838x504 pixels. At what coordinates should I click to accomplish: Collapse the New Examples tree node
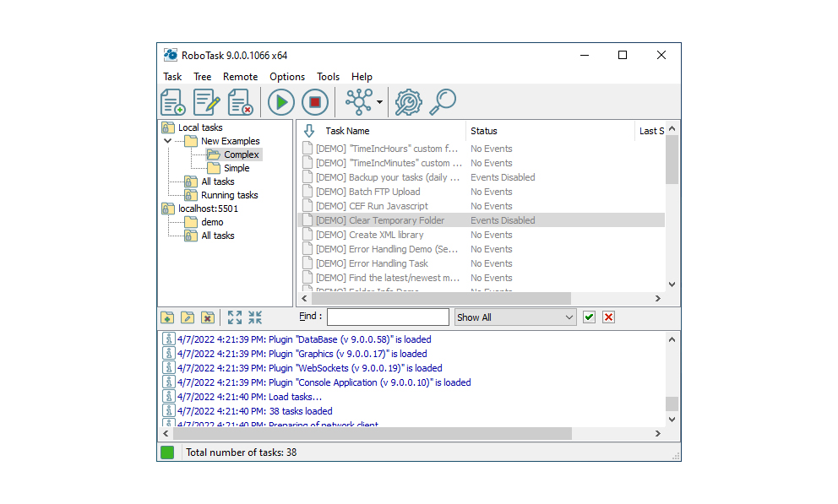click(168, 141)
